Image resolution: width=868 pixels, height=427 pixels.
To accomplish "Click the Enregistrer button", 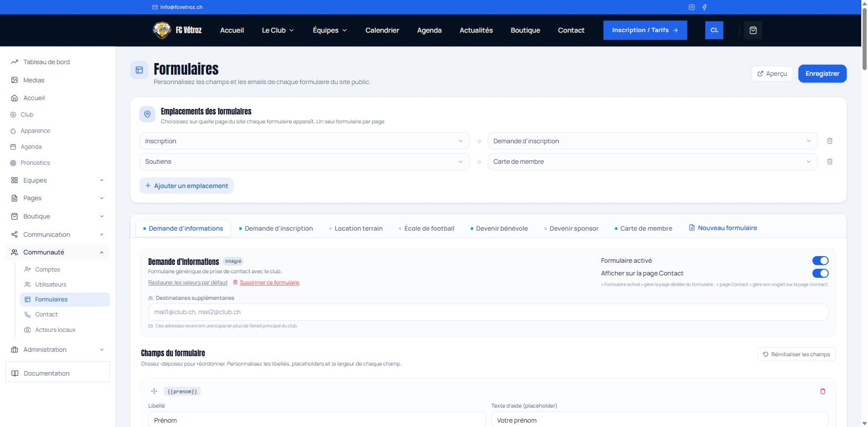I will (x=822, y=74).
